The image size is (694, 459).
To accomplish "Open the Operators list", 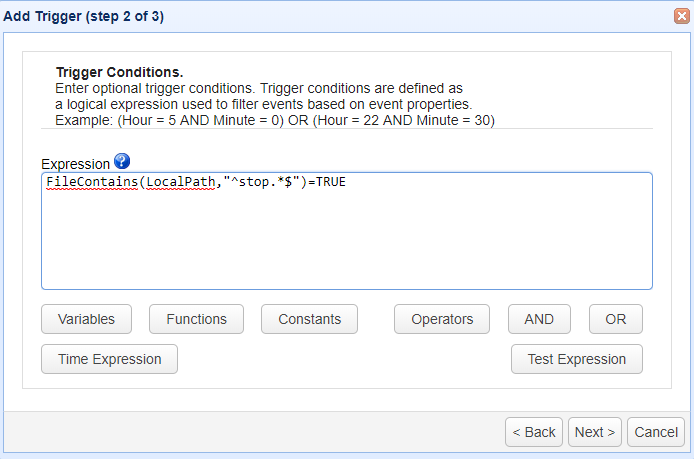I will coord(442,319).
